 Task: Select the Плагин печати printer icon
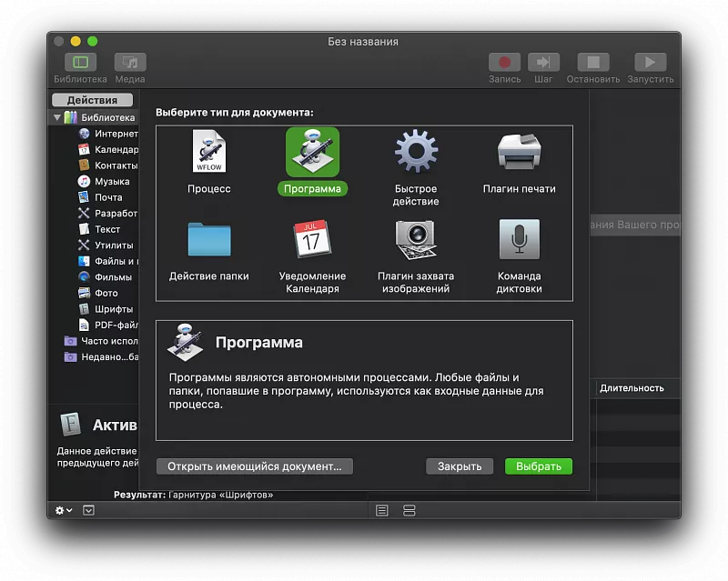pos(519,152)
